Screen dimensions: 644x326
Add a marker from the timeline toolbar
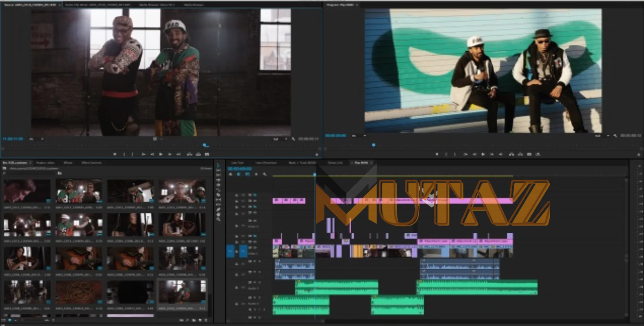[x=256, y=174]
